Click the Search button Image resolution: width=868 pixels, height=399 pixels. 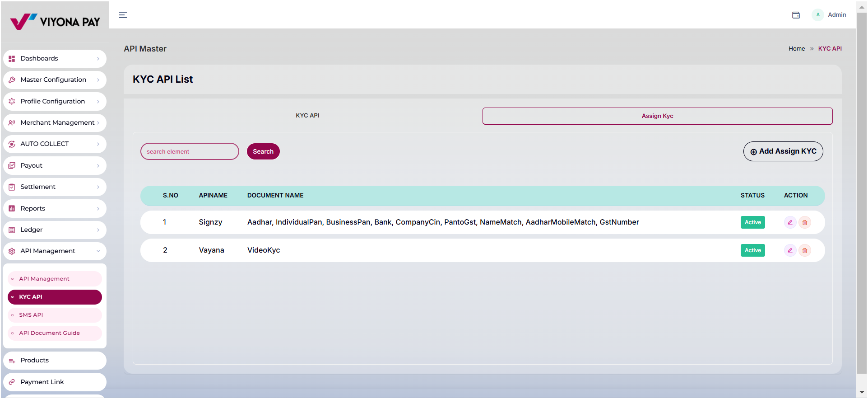coord(263,151)
